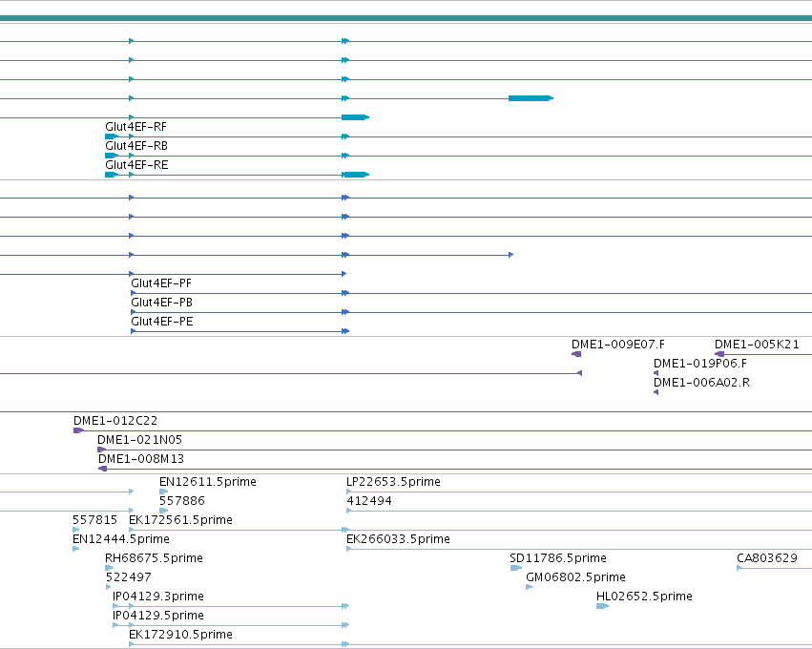Click the DME1-005K21 feature label
812x649 pixels.
[x=757, y=345]
